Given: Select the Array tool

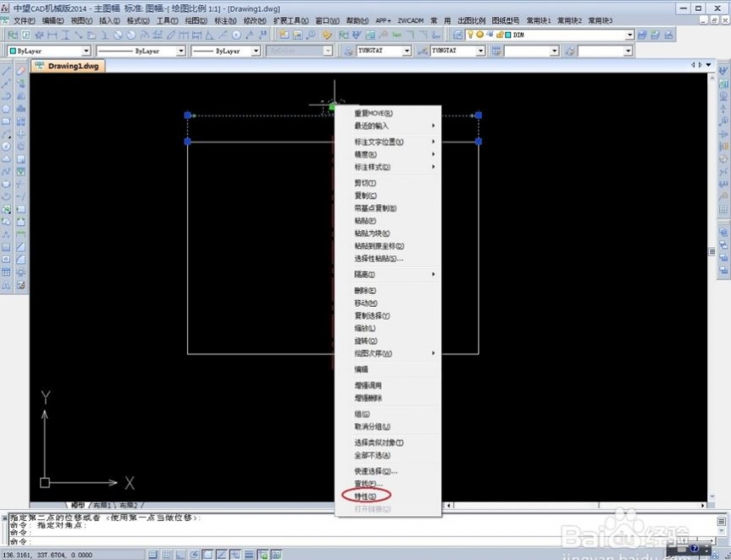Looking at the screenshot, I should [x=20, y=122].
